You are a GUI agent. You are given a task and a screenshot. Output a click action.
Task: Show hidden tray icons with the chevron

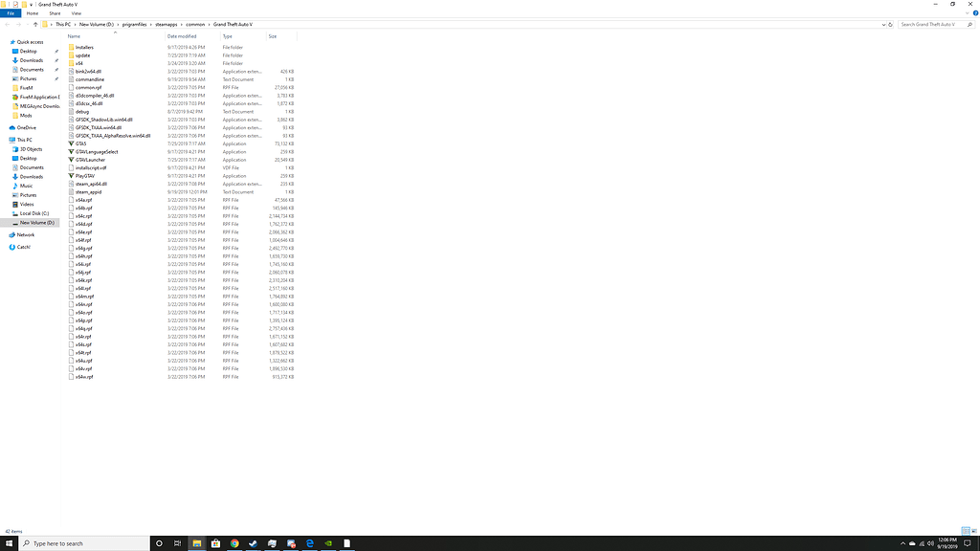(903, 543)
